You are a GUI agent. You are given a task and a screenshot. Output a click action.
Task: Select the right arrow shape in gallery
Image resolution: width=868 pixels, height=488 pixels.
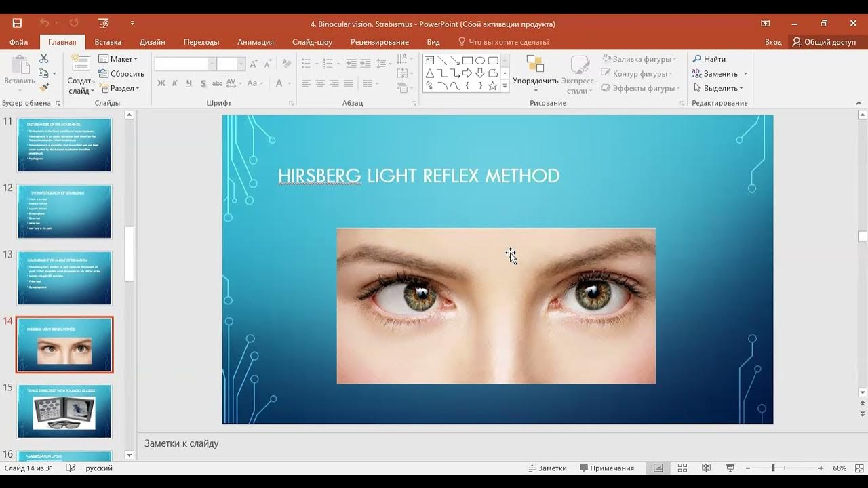point(467,73)
